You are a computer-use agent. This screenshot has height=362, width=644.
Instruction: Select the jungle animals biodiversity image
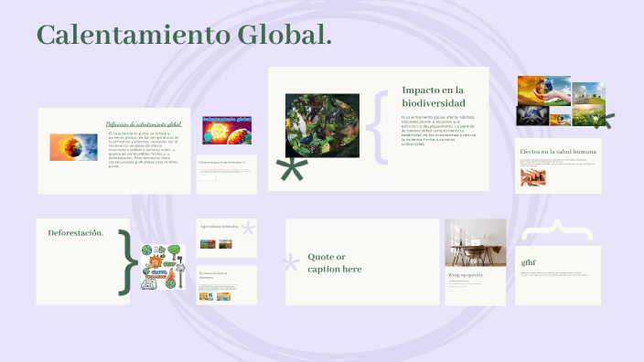322,125
